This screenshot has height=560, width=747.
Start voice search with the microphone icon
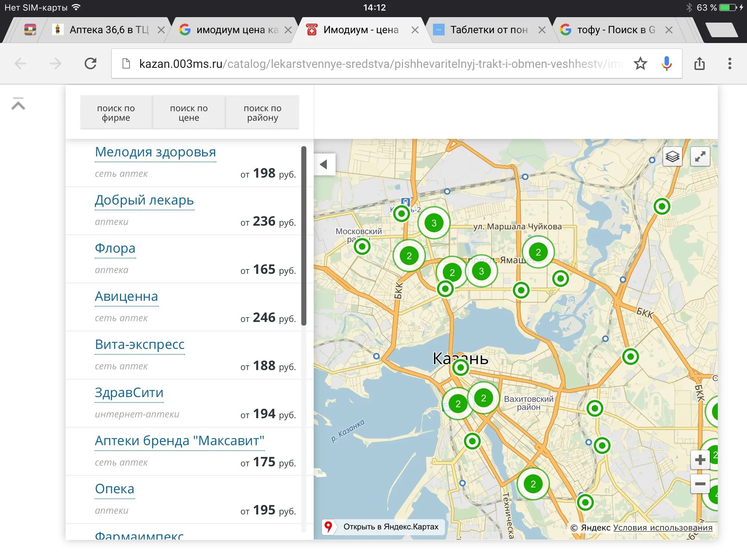pos(666,64)
